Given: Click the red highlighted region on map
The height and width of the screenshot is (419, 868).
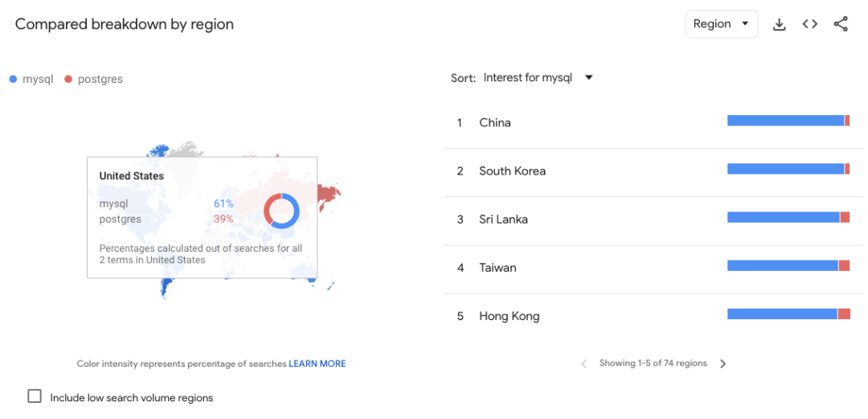Looking at the screenshot, I should pyautogui.click(x=328, y=195).
